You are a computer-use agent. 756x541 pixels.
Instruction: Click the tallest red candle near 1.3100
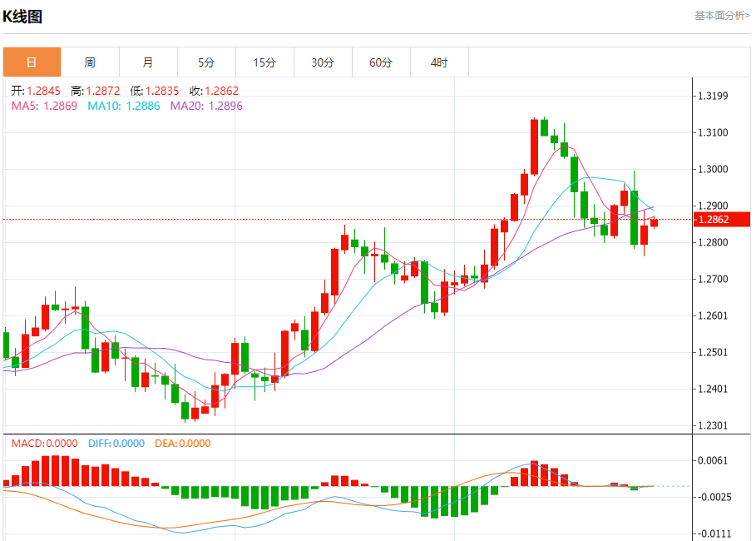(534, 146)
